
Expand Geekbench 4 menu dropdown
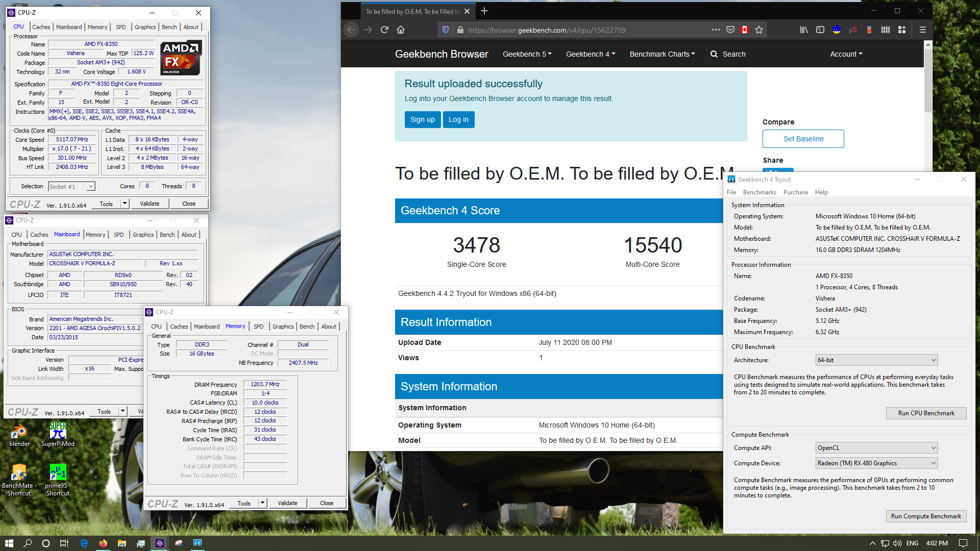[x=591, y=54]
